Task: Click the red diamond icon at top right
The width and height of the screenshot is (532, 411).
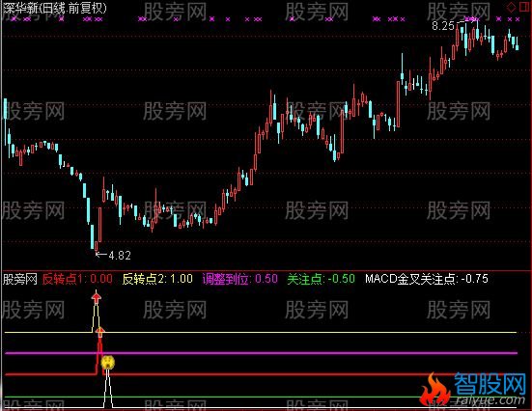Action: point(511,7)
